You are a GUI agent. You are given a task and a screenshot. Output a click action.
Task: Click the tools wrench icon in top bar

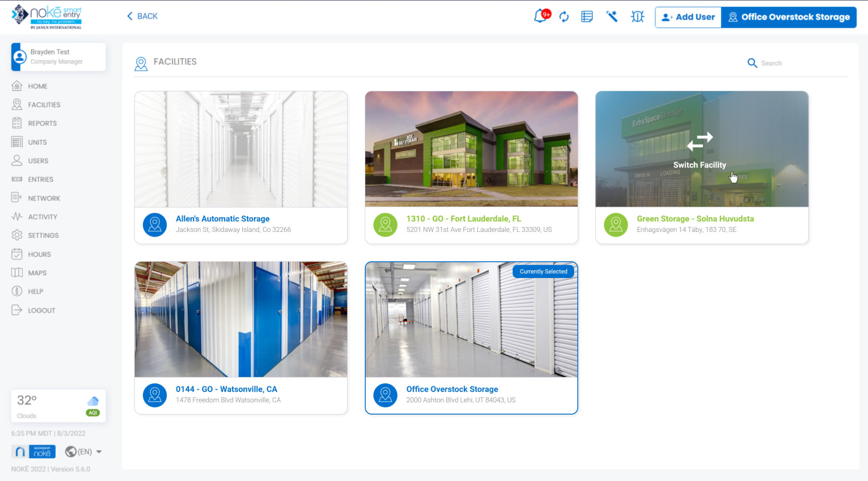[x=612, y=17]
